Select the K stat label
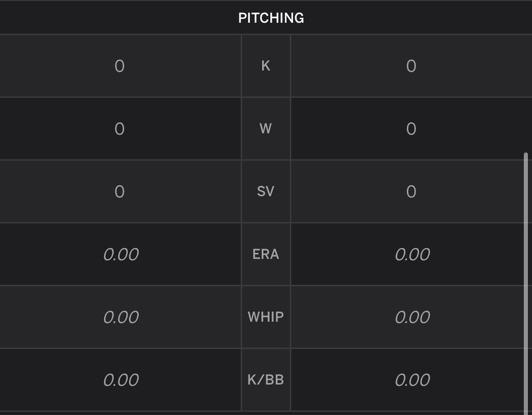 (x=265, y=66)
